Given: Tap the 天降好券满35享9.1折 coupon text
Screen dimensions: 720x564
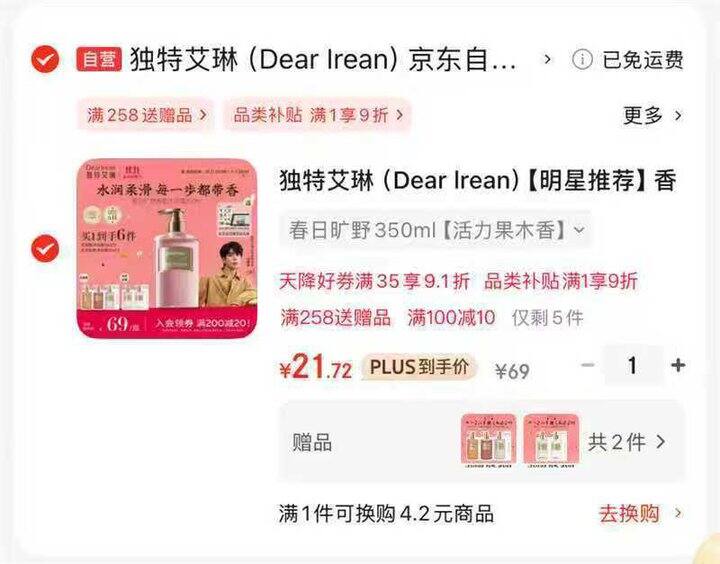Looking at the screenshot, I should coord(375,281).
